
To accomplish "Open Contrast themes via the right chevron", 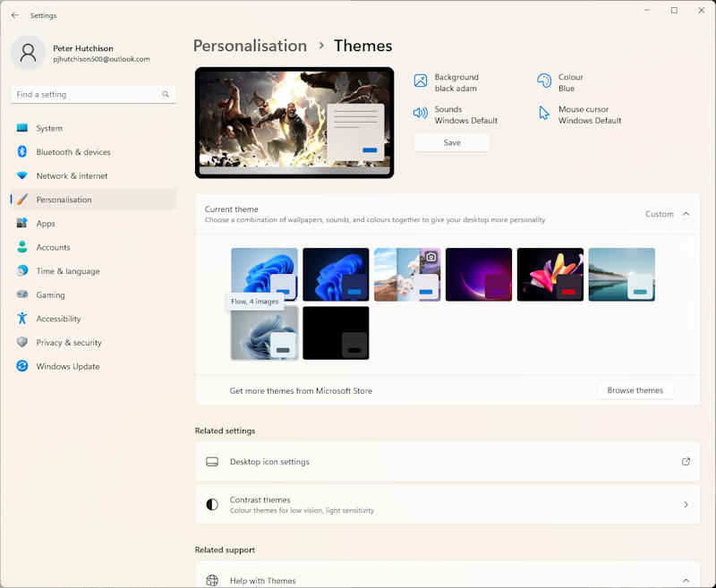I will [686, 504].
